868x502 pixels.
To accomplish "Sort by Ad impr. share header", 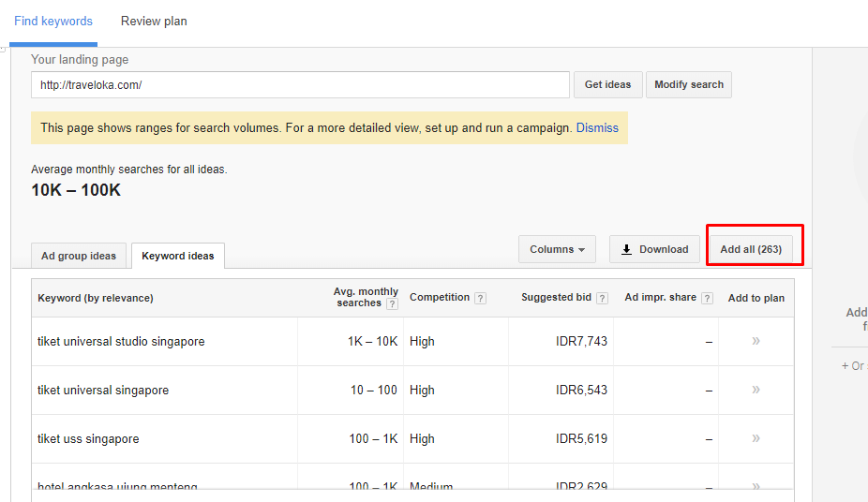I will [661, 298].
